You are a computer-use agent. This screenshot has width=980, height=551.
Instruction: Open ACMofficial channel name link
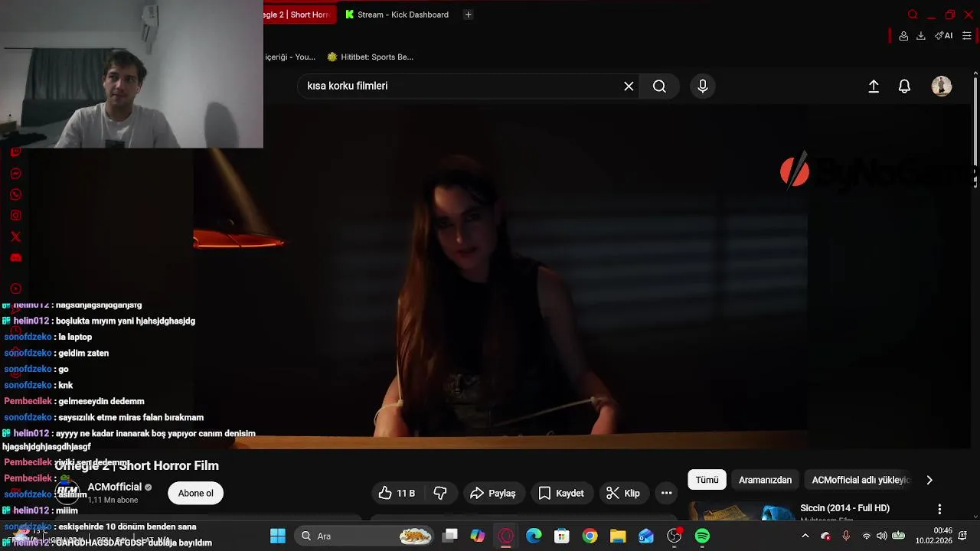115,487
